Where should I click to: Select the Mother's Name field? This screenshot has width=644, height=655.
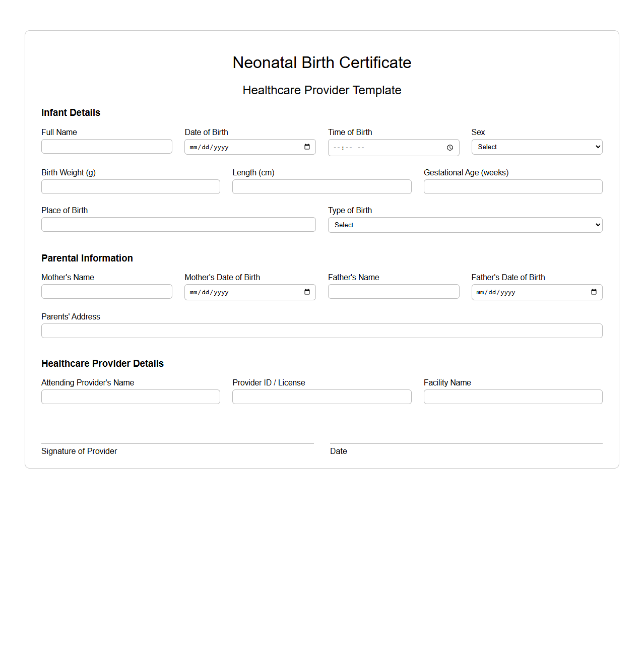106,291
